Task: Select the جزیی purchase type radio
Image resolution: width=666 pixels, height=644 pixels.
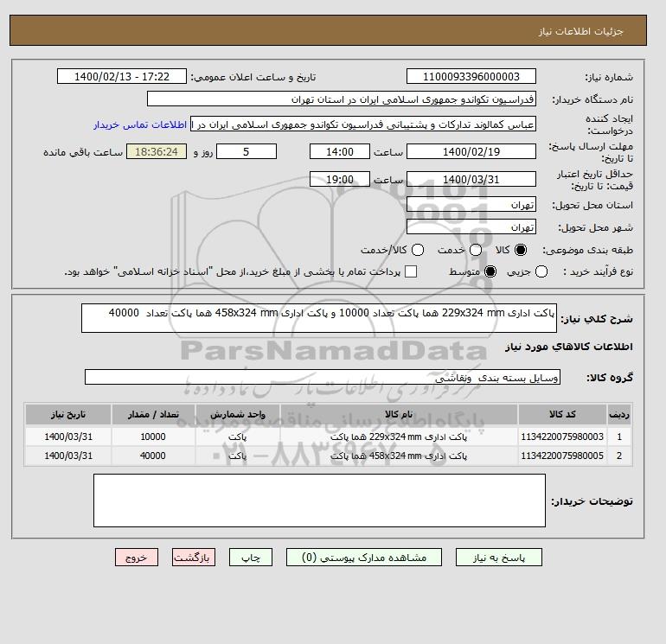Action: [541, 271]
